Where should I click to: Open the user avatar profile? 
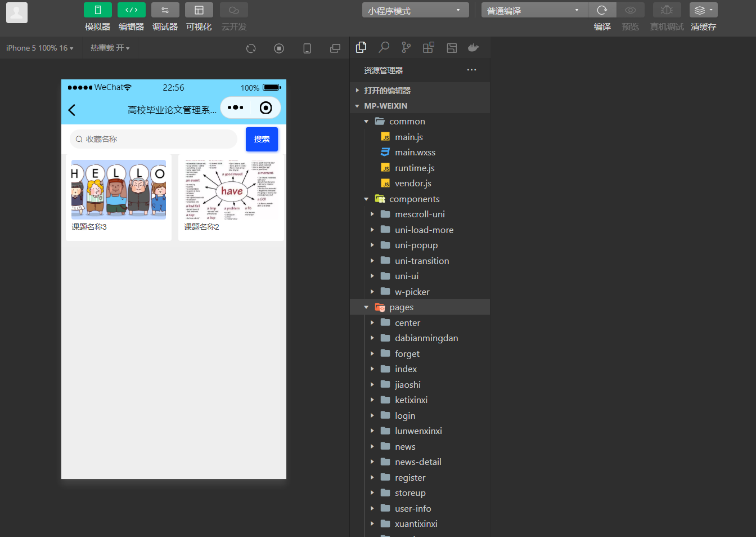click(x=17, y=12)
